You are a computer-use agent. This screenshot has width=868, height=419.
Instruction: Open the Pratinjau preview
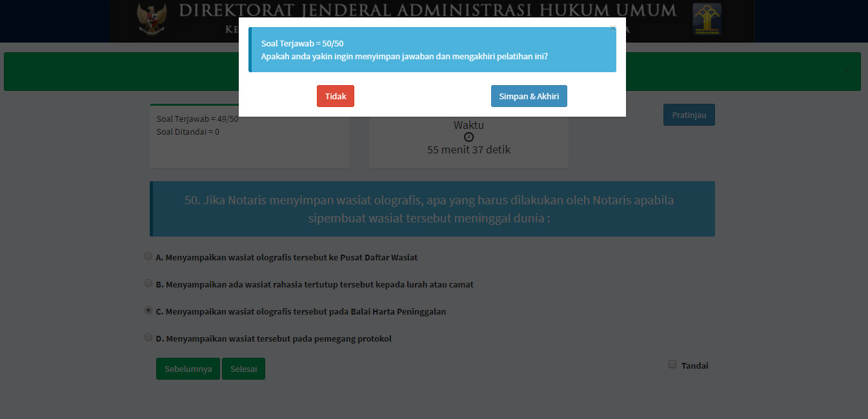tap(689, 115)
